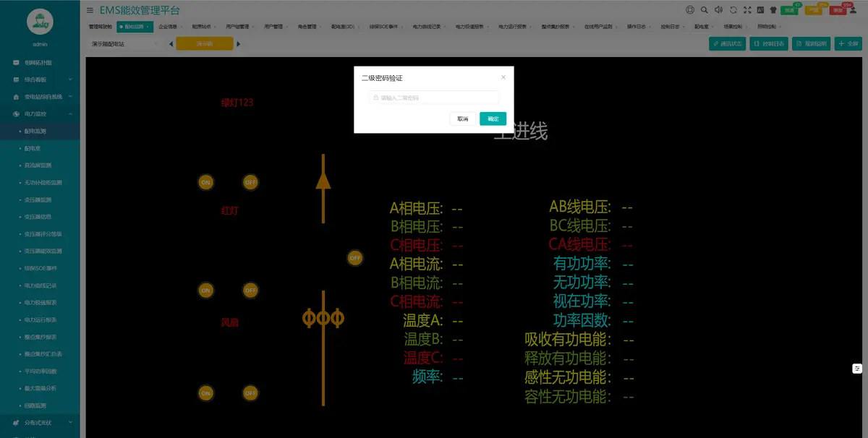
Task: Click the search magnifier icon in the header
Action: coord(703,10)
